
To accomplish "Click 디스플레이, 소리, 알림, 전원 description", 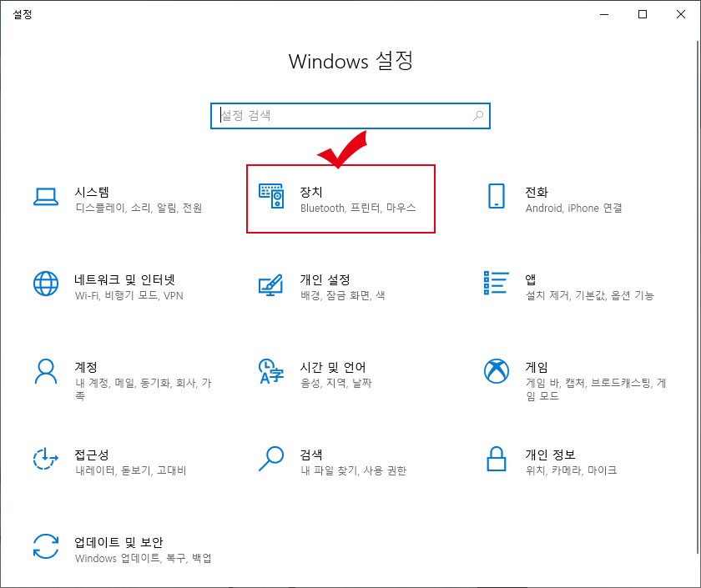I will point(139,208).
